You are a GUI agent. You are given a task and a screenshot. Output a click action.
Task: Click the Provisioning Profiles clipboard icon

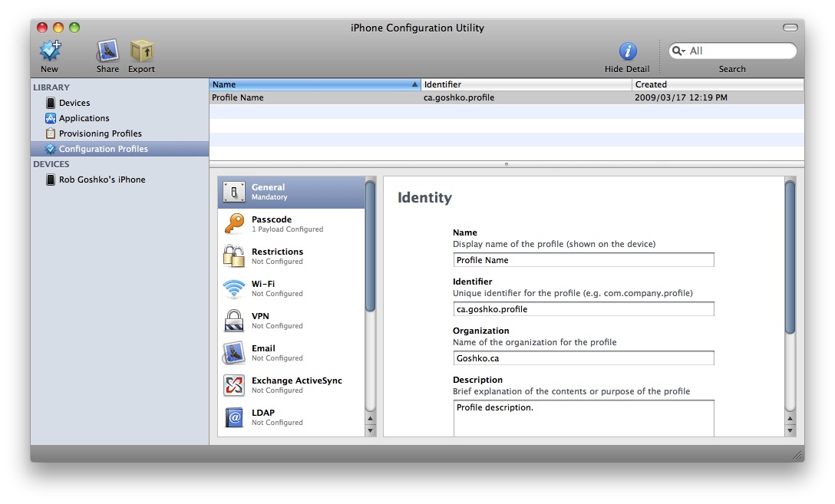tap(51, 133)
